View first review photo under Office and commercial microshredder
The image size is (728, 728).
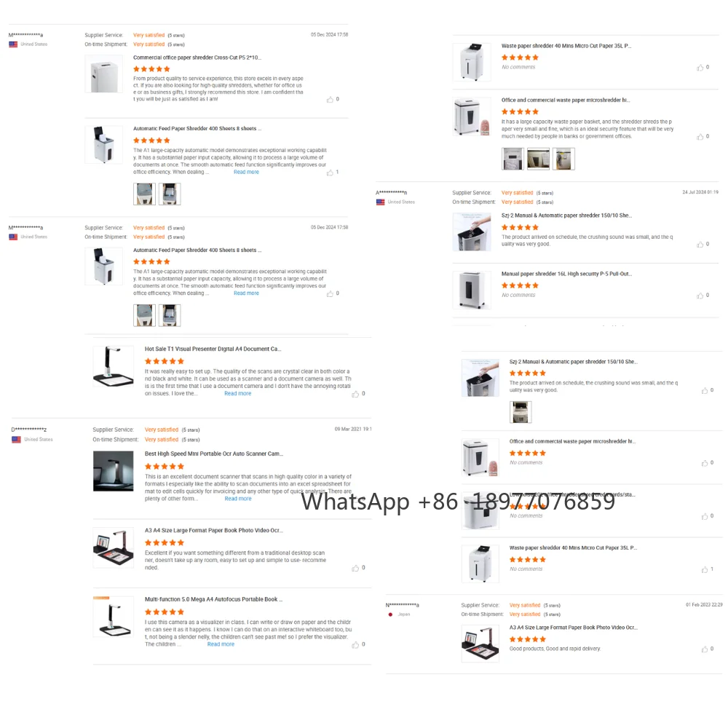[513, 159]
